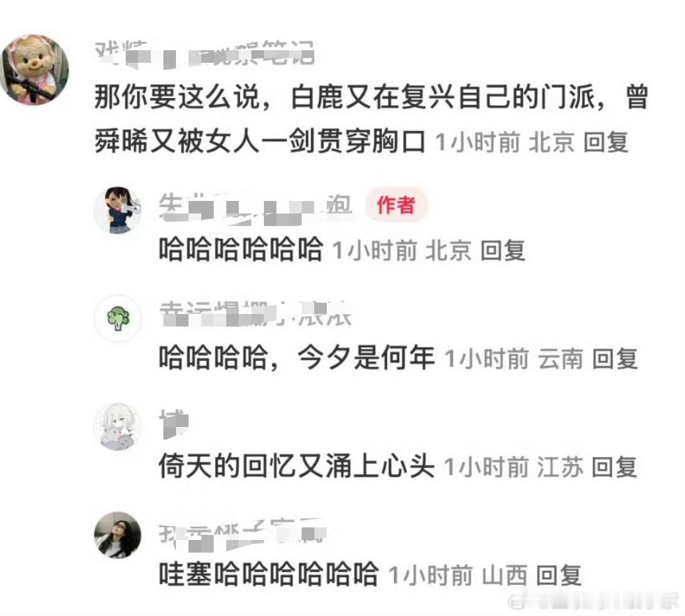Open the username above 哇塞哈哈哈 comment
Image resolution: width=685 pixels, height=616 pixels.
click(x=243, y=534)
